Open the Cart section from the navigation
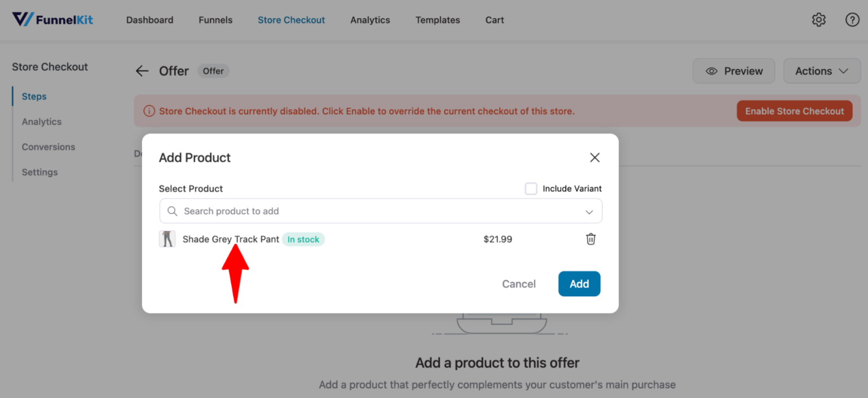The height and width of the screenshot is (398, 868). [494, 20]
